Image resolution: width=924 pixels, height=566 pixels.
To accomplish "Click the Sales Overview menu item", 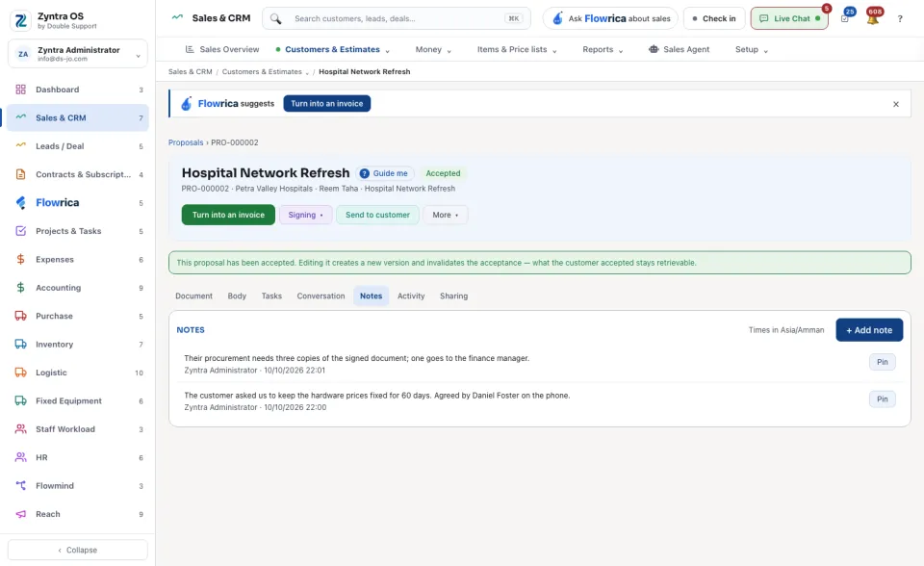I will point(222,49).
